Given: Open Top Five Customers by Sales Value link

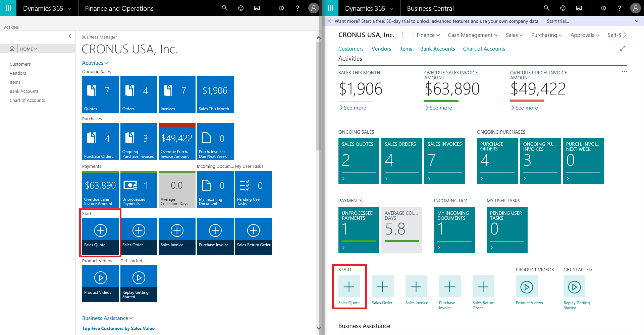Looking at the screenshot, I should pyautogui.click(x=118, y=328).
